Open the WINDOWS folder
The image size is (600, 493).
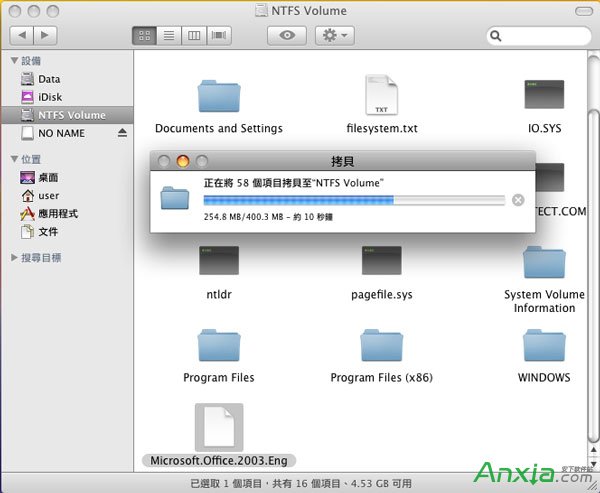(543, 346)
